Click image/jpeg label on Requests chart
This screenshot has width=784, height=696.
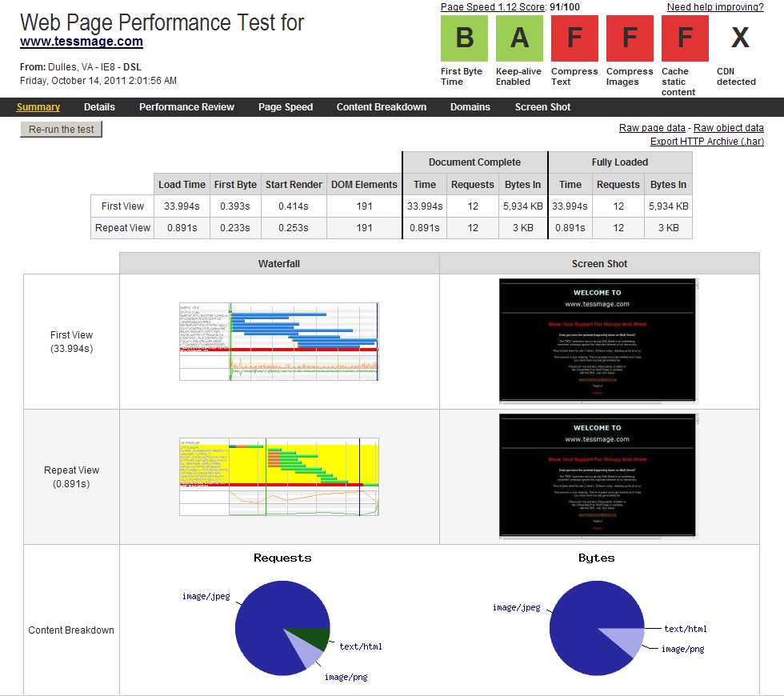pos(206,597)
